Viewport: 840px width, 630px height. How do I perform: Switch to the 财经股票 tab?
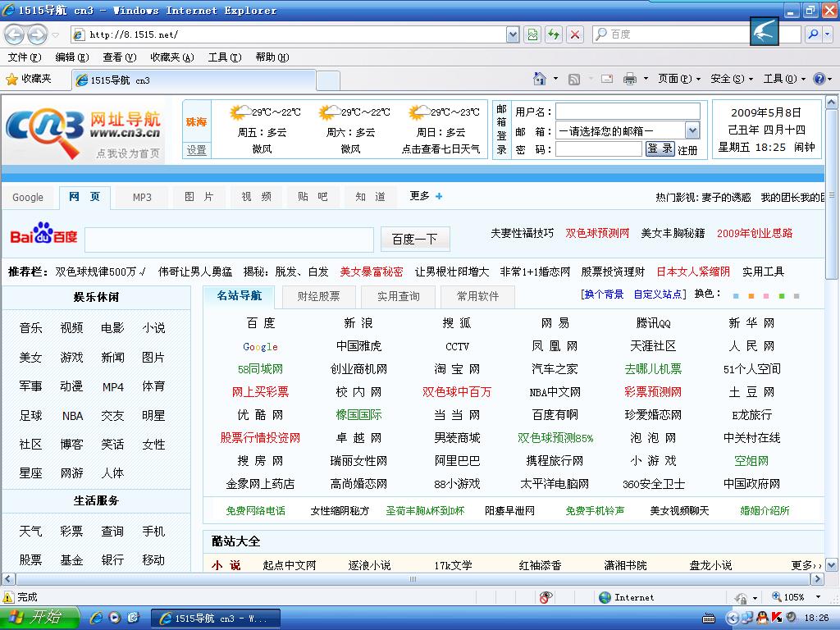coord(318,296)
